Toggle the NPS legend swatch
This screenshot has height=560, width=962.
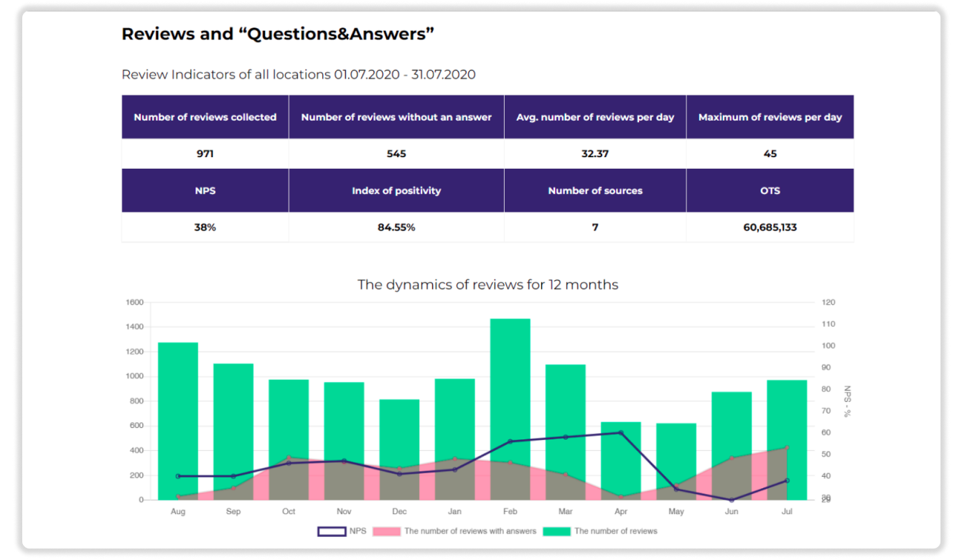pyautogui.click(x=331, y=531)
